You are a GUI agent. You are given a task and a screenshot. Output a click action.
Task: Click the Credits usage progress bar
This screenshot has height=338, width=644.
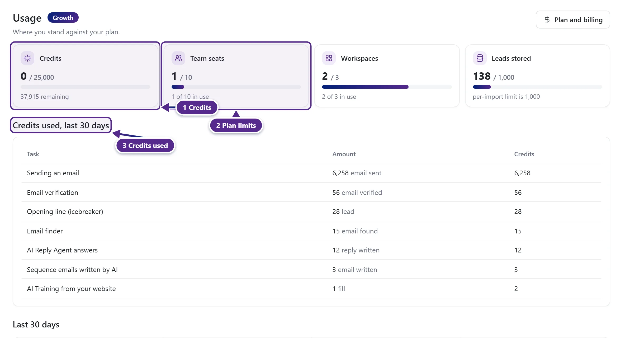[86, 87]
